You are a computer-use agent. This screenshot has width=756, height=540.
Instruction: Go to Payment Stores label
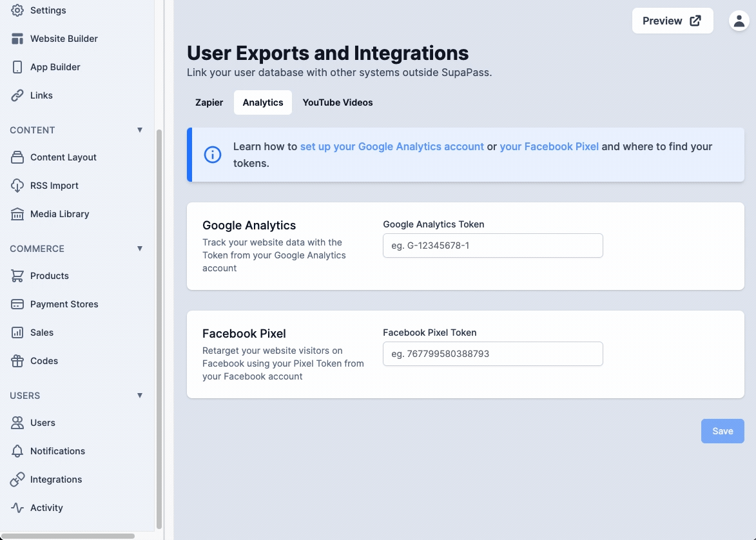64,304
